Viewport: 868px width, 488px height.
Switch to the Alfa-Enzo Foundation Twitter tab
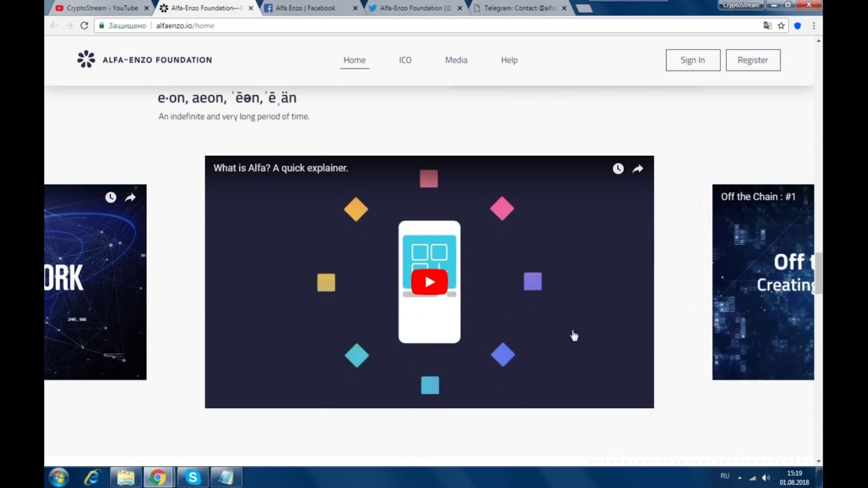(x=414, y=8)
